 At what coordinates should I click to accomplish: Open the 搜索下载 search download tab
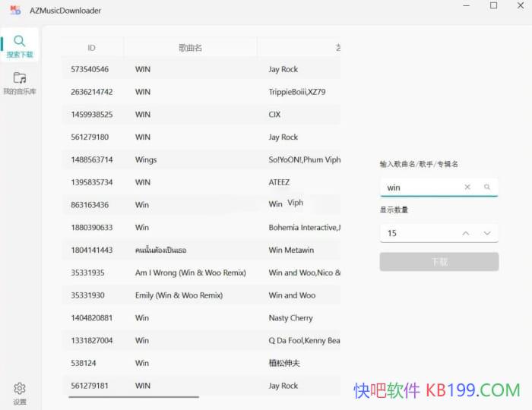point(19,46)
